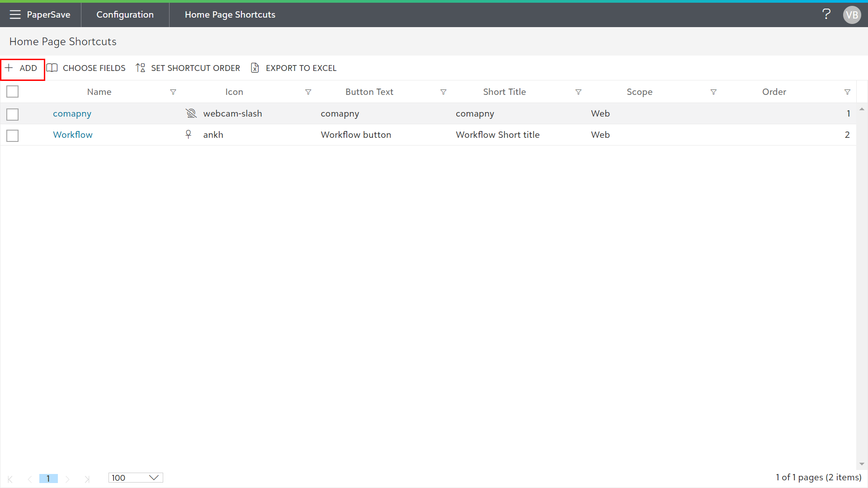
Task: Open the Scope column filter dropdown
Action: click(x=713, y=92)
